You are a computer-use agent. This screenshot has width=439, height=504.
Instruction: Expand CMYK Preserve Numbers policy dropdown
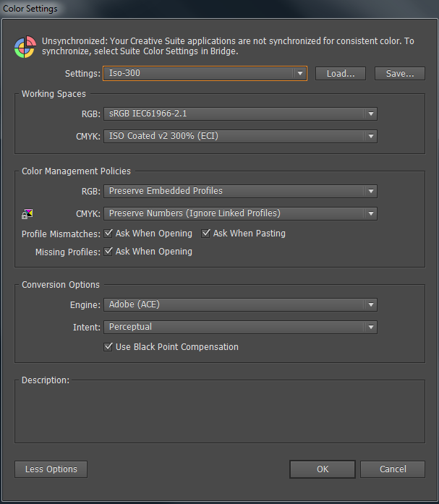241,213
